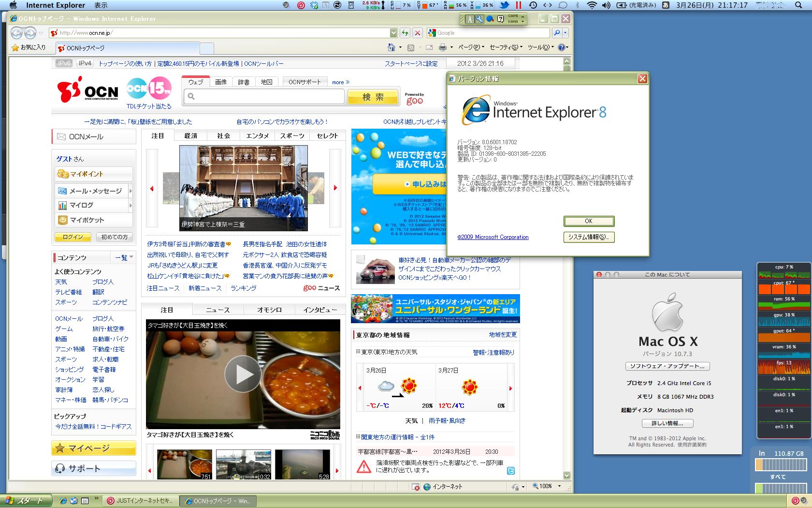
Task: Open the IE Home icon in command bar
Action: click(391, 47)
